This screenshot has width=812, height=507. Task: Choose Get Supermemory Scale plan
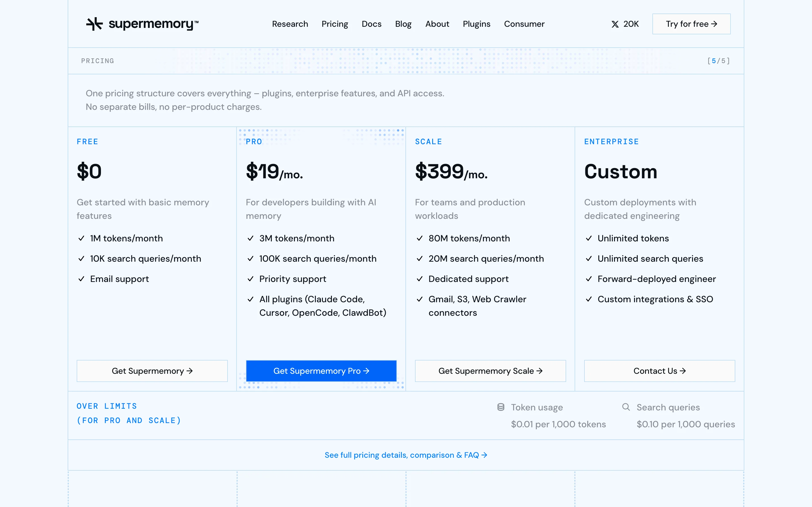[x=490, y=371]
